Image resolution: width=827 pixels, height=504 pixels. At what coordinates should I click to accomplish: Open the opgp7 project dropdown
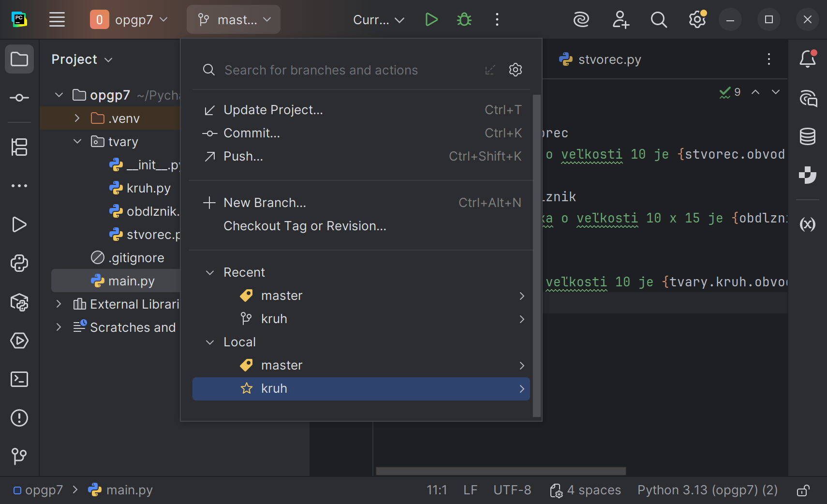pos(129,20)
